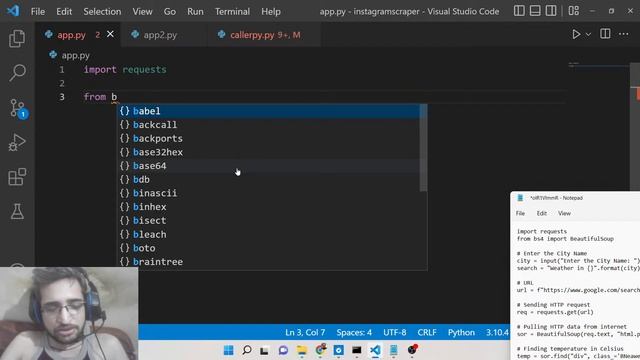This screenshot has height=360, width=640.
Task: Change indentation via Spaces: 4
Action: coord(354,333)
